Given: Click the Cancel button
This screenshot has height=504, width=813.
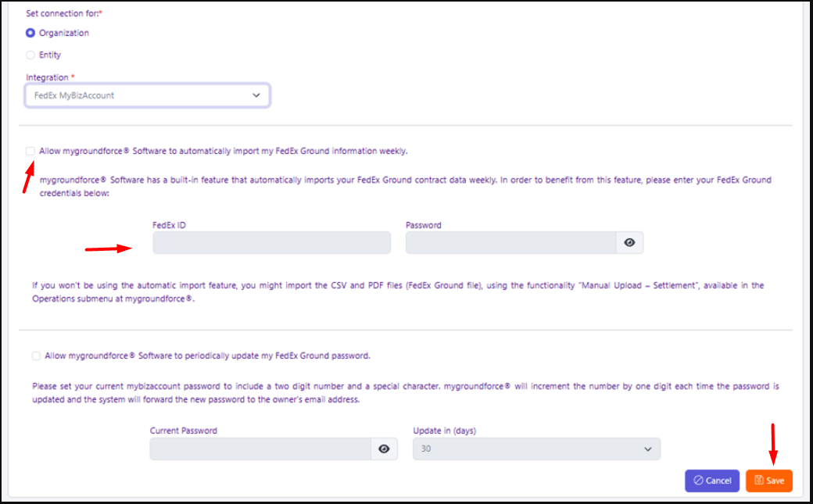Looking at the screenshot, I should point(712,481).
